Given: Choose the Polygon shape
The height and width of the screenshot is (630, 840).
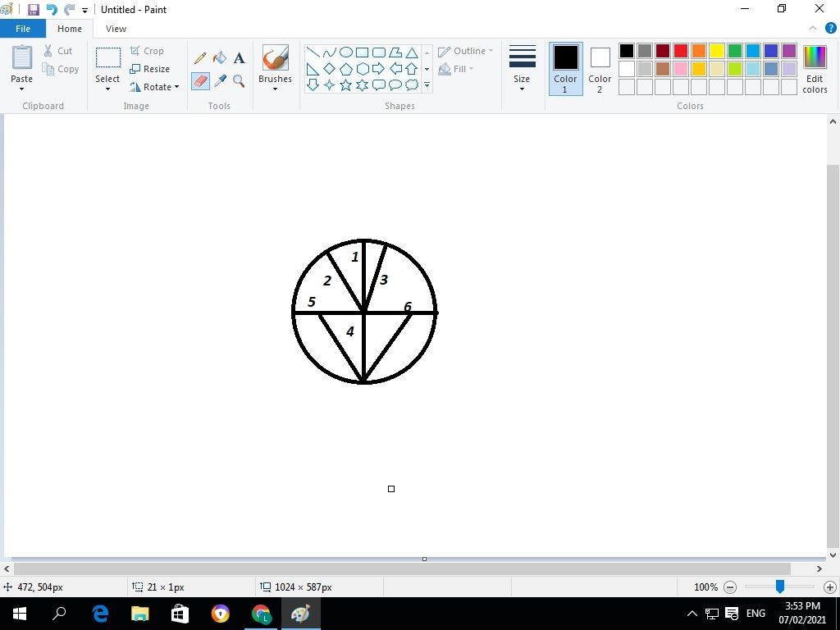Looking at the screenshot, I should [395, 52].
